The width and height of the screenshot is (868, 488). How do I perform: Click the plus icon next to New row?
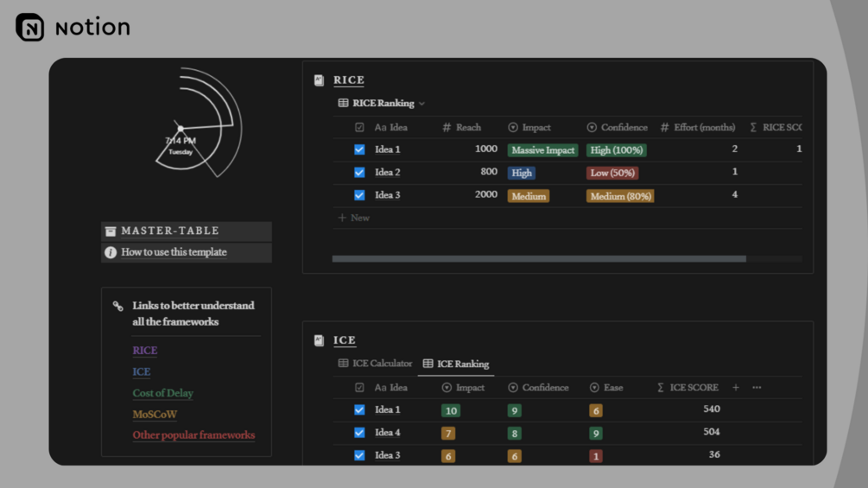(x=342, y=218)
